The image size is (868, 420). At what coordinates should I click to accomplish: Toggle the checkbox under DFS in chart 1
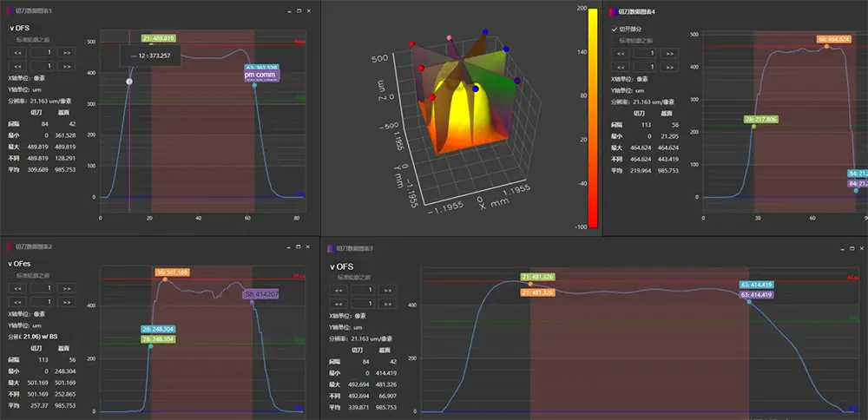click(x=12, y=41)
